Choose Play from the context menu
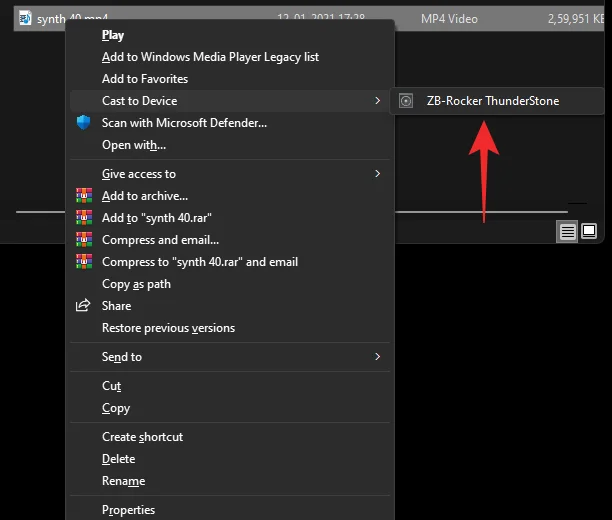 click(230, 35)
